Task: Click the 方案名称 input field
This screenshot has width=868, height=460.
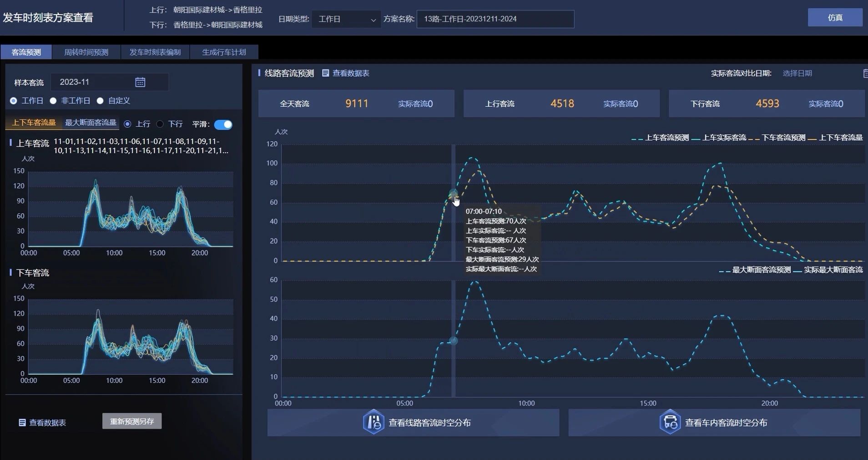Action: (495, 19)
